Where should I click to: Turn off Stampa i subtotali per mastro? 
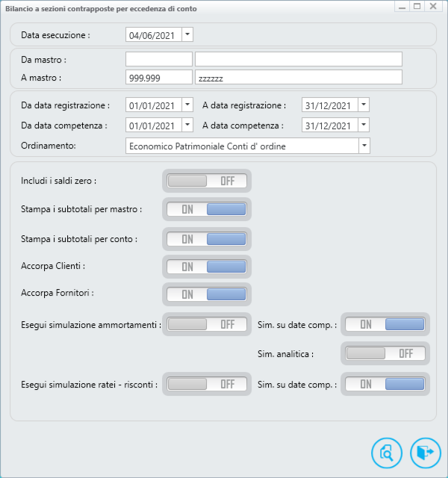(x=207, y=209)
